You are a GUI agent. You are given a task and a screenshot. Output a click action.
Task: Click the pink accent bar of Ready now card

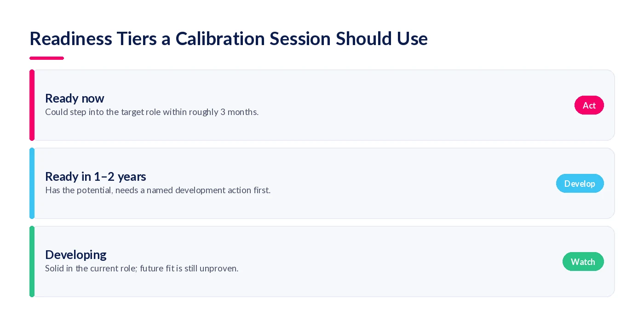click(x=32, y=105)
